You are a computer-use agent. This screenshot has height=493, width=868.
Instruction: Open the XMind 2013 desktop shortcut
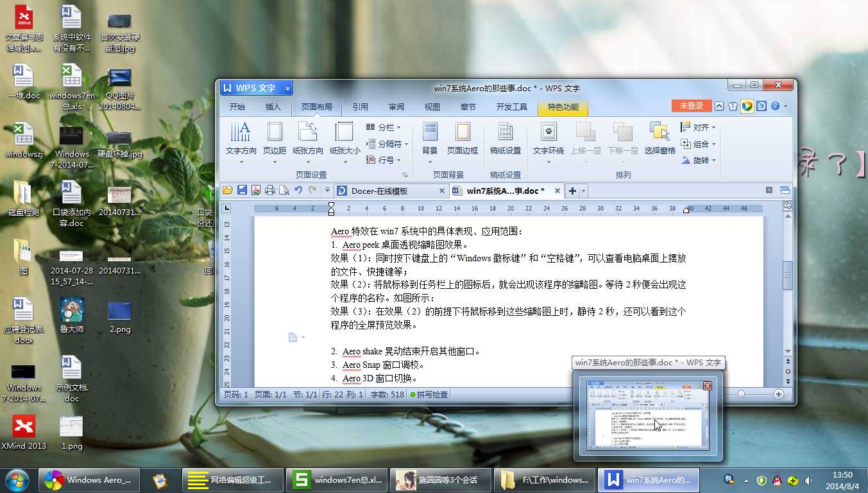pyautogui.click(x=24, y=432)
